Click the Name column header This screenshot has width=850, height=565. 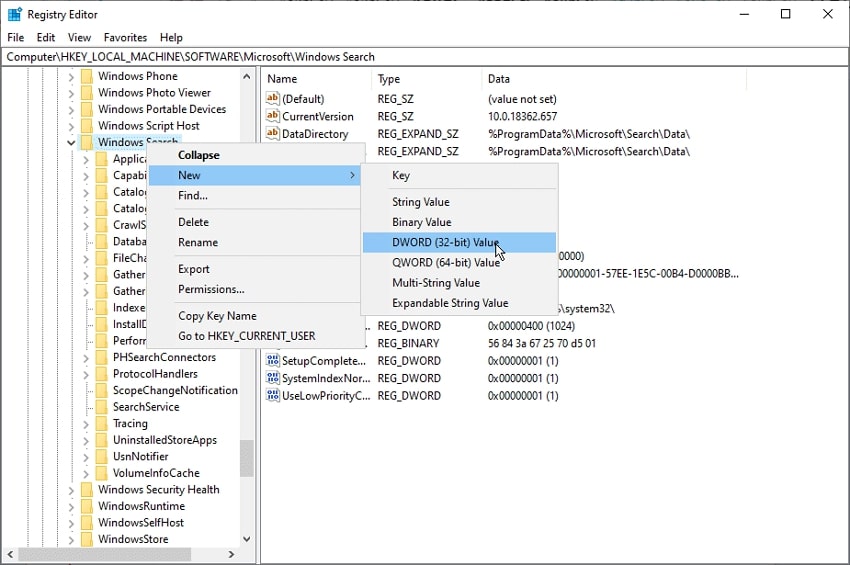pyautogui.click(x=317, y=79)
